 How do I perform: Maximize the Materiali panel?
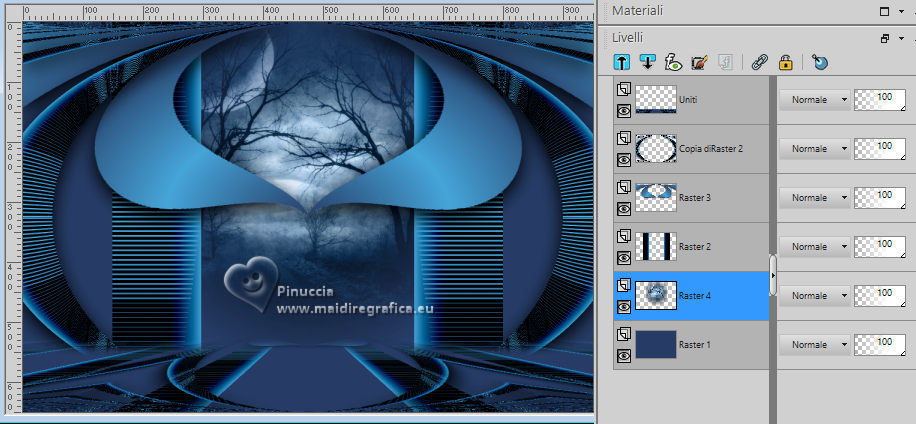pos(884,11)
